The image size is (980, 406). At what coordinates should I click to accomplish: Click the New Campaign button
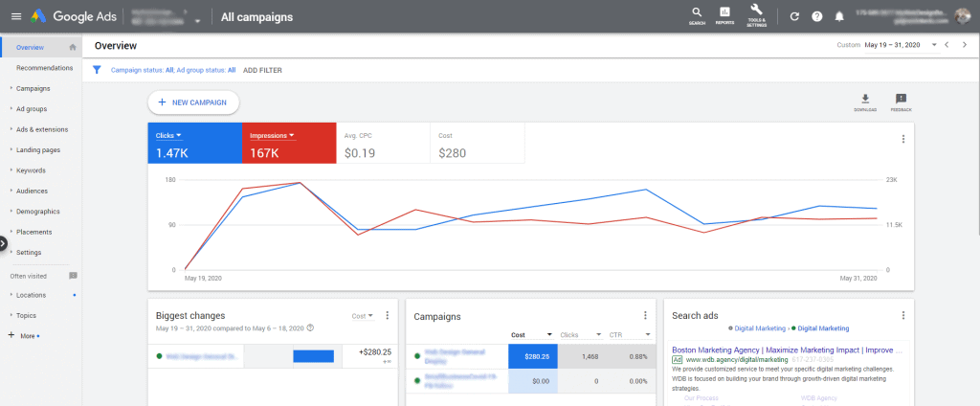(193, 102)
